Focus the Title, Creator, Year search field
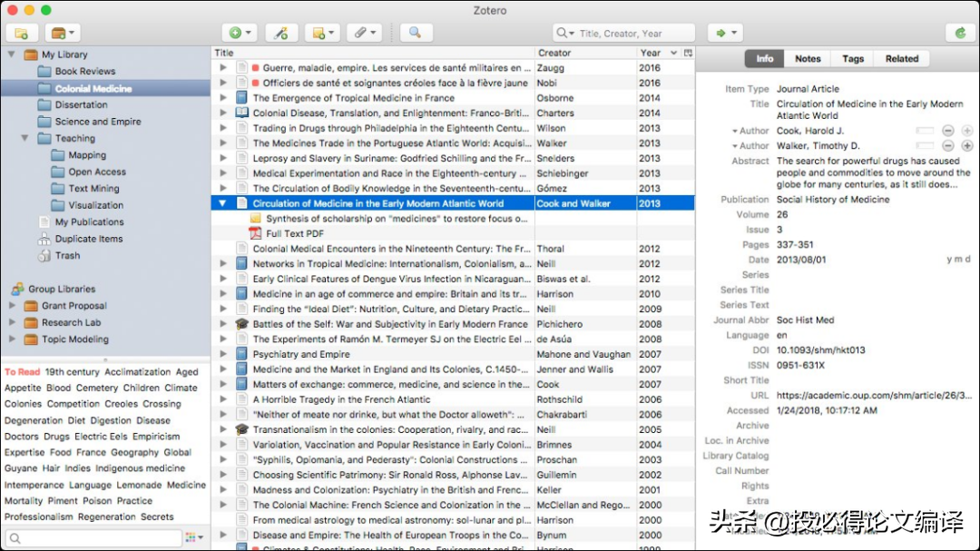The width and height of the screenshot is (980, 551). (623, 34)
